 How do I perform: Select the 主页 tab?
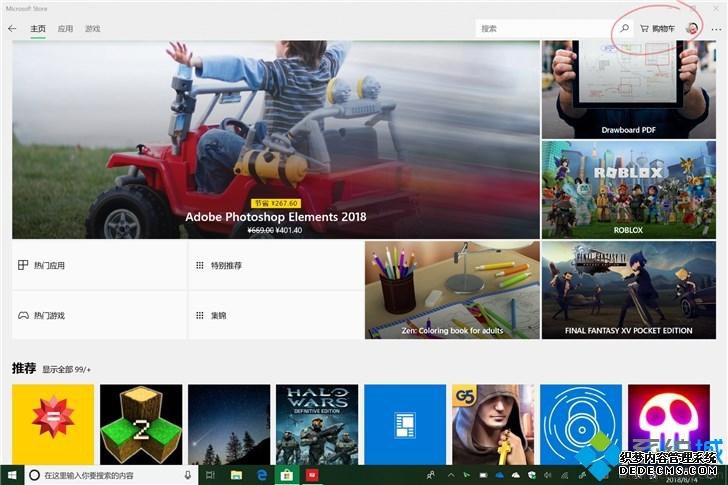point(38,29)
